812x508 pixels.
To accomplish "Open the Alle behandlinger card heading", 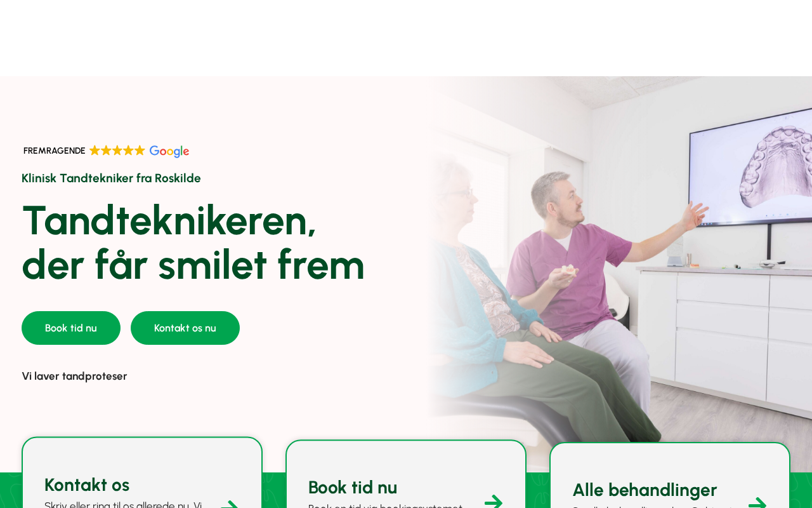I will tap(645, 490).
